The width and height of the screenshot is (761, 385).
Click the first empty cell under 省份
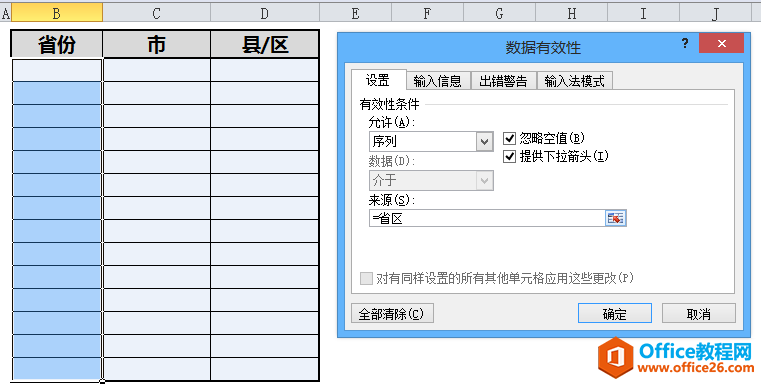57,70
